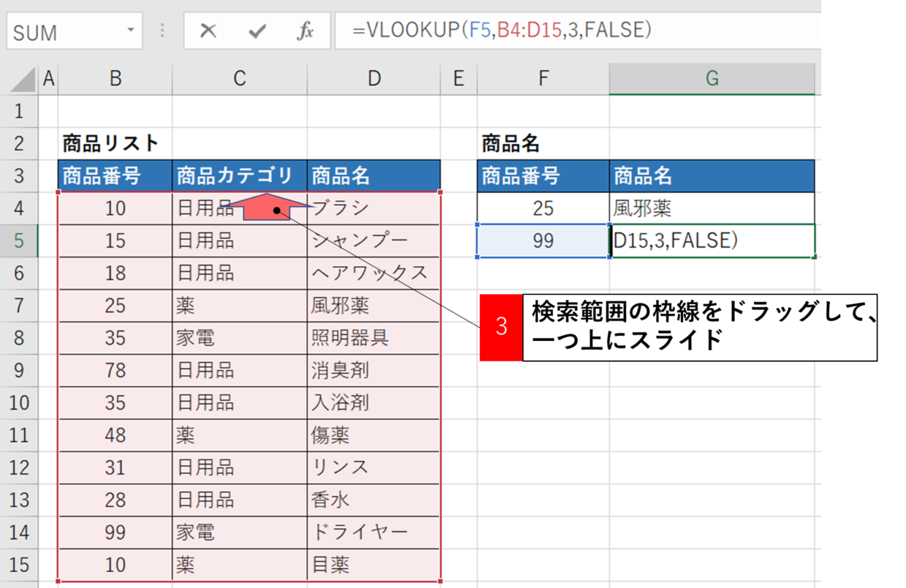Select cell C8 containing 家電
This screenshot has height=588, width=906.
pyautogui.click(x=240, y=337)
